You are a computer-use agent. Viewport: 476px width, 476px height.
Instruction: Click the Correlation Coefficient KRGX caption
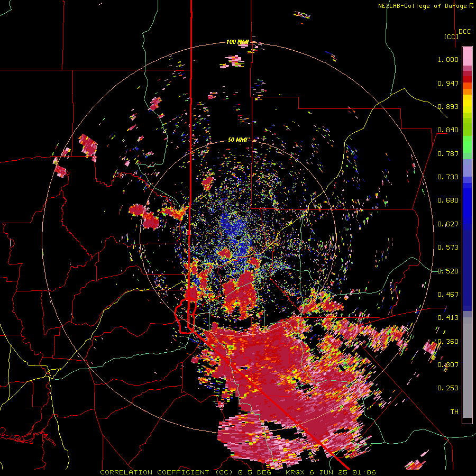238,472
